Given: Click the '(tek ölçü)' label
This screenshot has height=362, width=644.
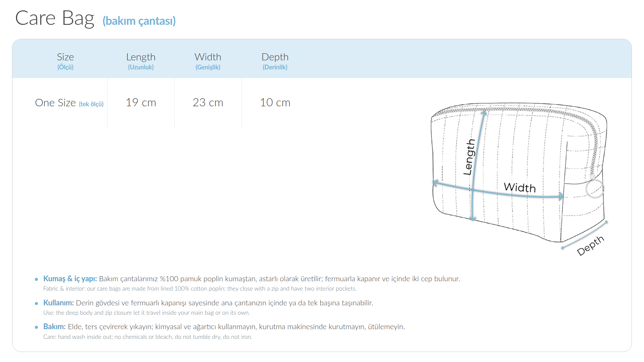Looking at the screenshot, I should pyautogui.click(x=91, y=104).
